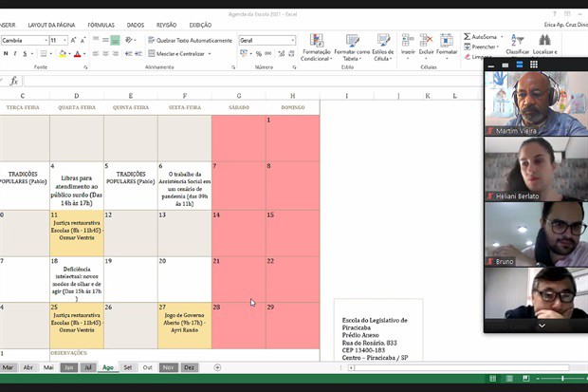This screenshot has width=588, height=392.
Task: Switch video panel to gallery grid view
Action: tap(534, 65)
